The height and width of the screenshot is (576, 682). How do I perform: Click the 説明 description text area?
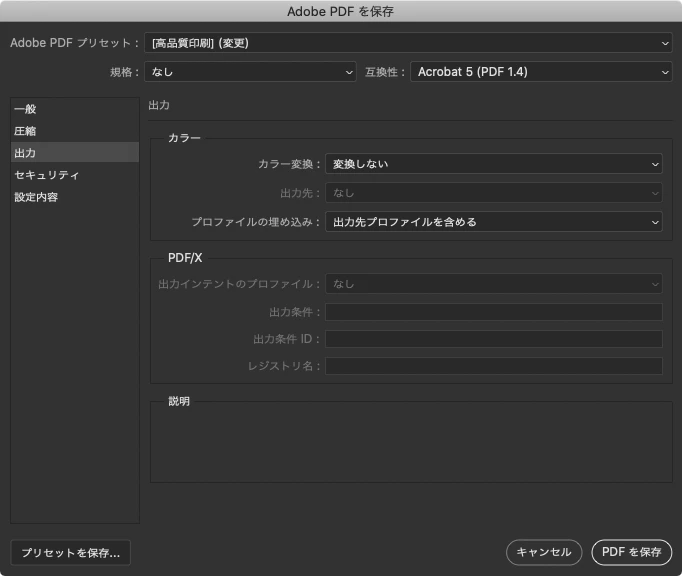[x=411, y=444]
